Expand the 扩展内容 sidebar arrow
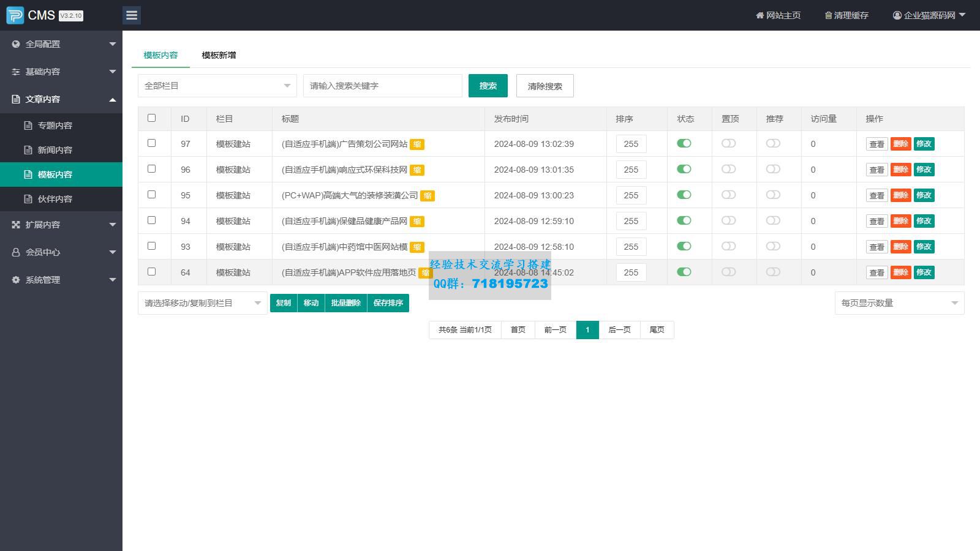 coord(113,225)
